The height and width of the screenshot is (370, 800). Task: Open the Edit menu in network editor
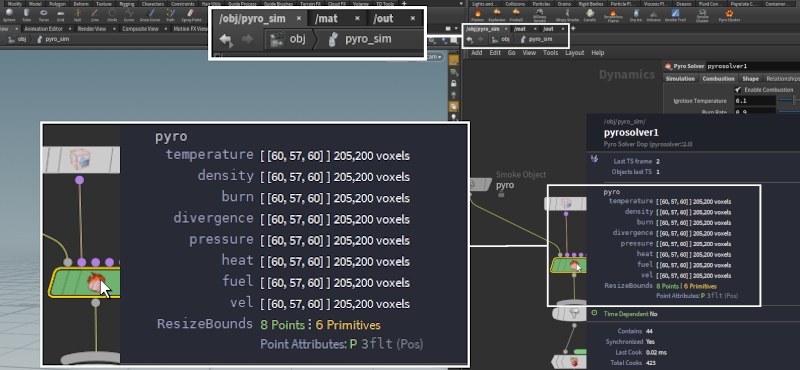pos(495,53)
